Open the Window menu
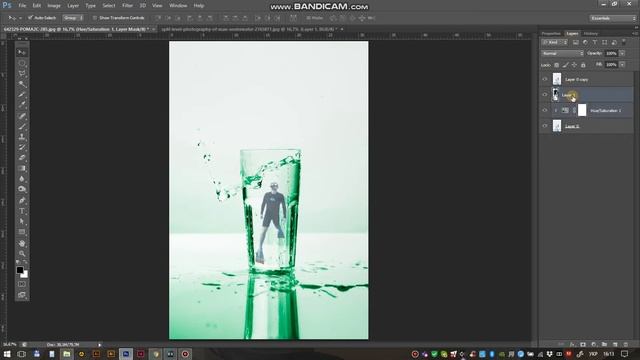This screenshot has width=640, height=360. click(x=178, y=6)
